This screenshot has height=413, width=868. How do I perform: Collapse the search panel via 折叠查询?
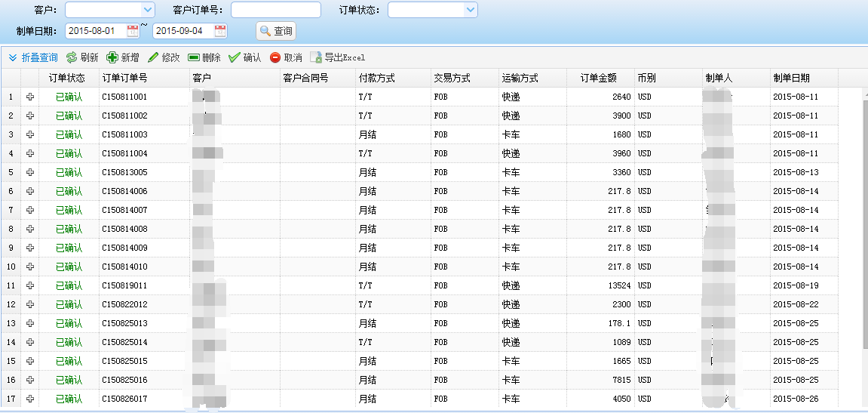(x=33, y=57)
